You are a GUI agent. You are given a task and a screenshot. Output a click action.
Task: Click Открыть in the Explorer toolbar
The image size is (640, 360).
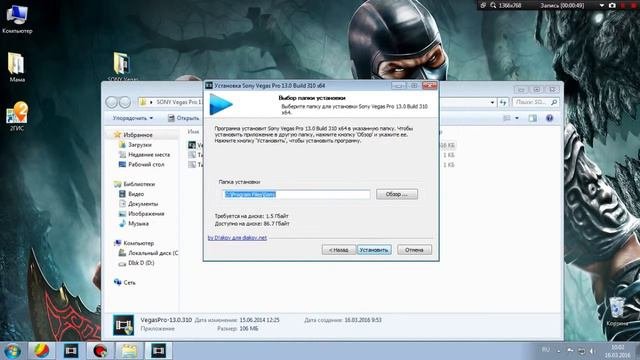[184, 118]
